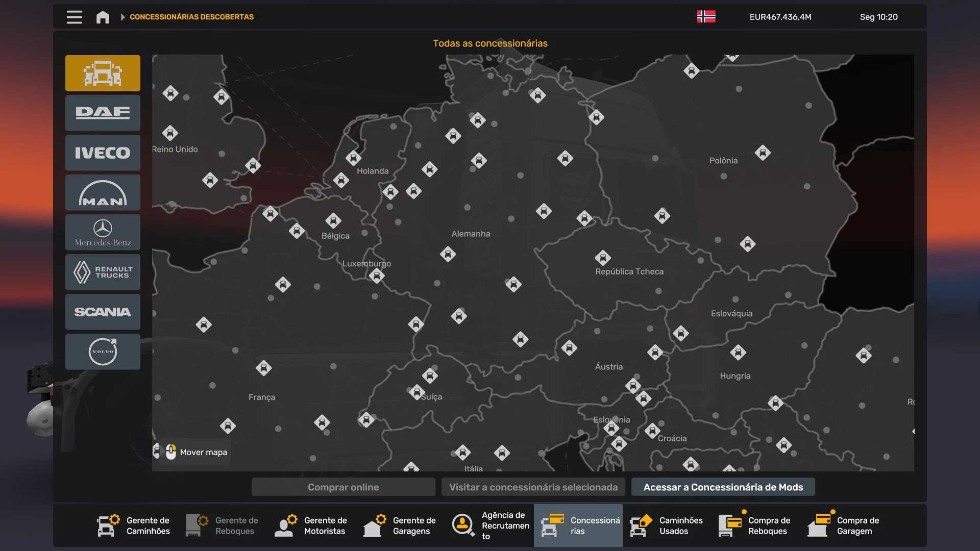The height and width of the screenshot is (551, 980).
Task: Filter dealerships by Scania brand
Action: 103,312
